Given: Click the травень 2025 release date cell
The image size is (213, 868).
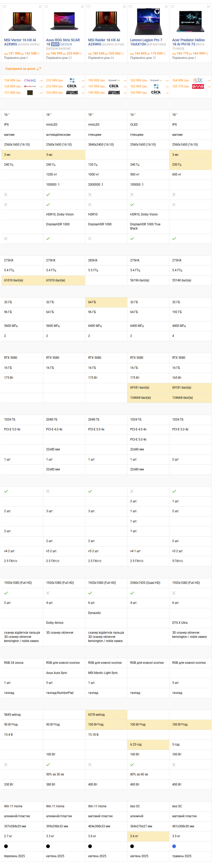Looking at the screenshot, I should click(190, 856).
